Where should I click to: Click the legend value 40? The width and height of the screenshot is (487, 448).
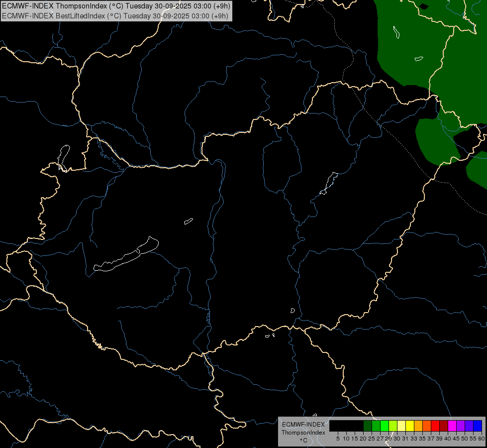[x=448, y=439]
